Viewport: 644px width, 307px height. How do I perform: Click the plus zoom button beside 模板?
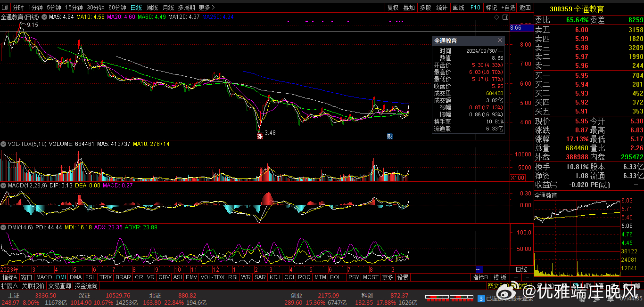point(516,277)
